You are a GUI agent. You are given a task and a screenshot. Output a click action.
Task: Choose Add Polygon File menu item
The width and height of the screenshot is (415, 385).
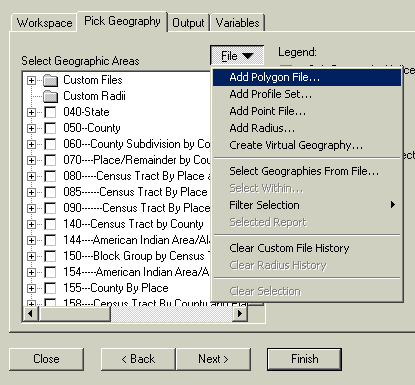pos(307,77)
